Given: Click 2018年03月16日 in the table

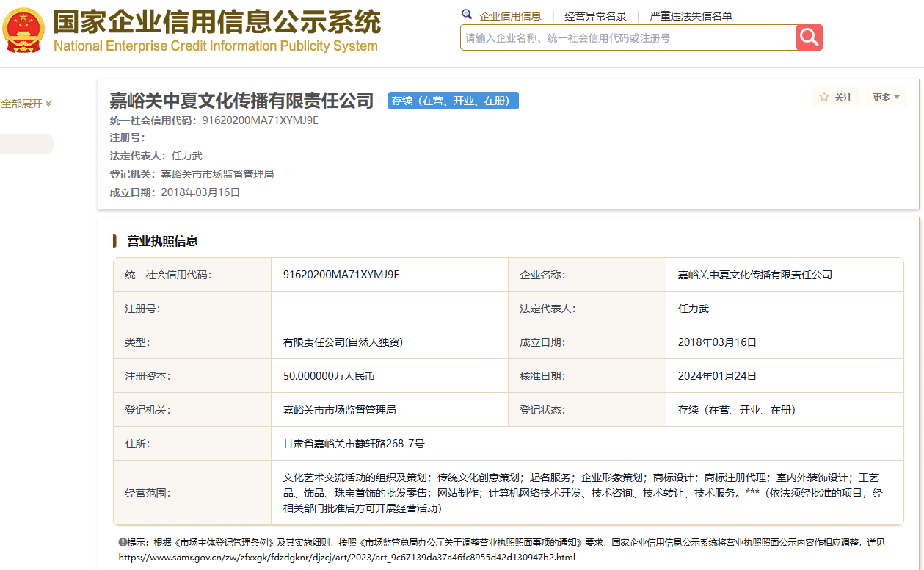Looking at the screenshot, I should tap(717, 342).
